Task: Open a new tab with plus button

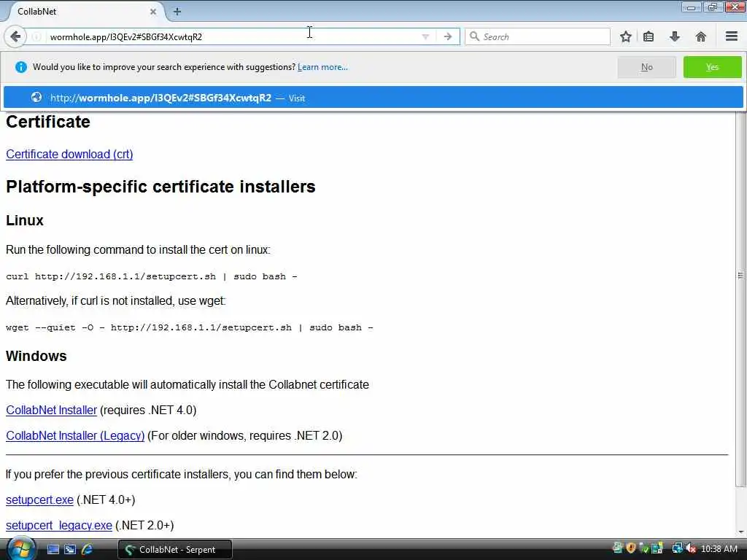Action: click(177, 12)
